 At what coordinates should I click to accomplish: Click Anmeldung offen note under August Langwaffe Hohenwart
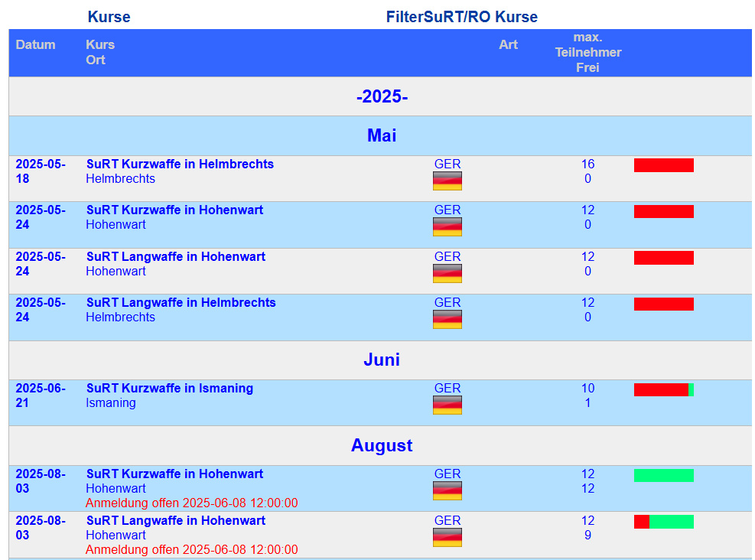coord(192,549)
